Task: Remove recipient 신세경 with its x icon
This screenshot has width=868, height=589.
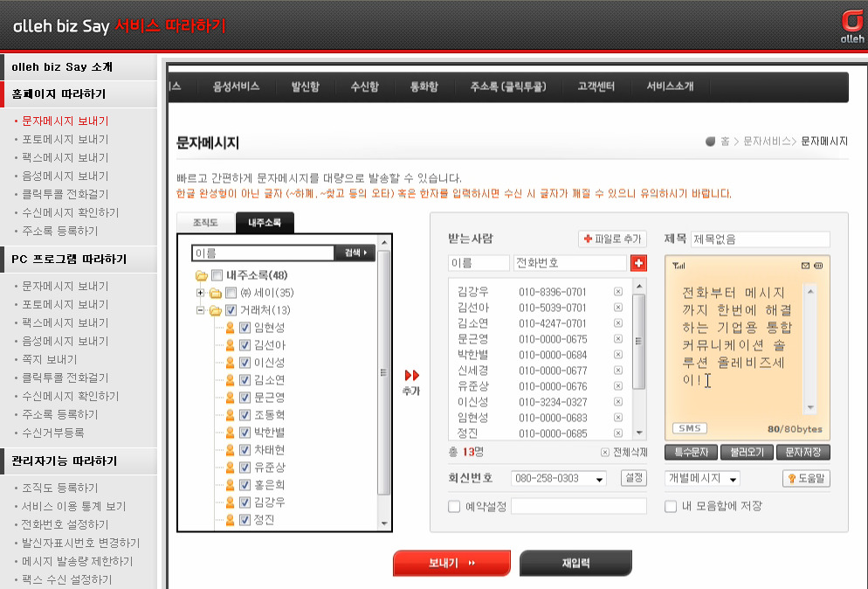Action: [x=618, y=371]
